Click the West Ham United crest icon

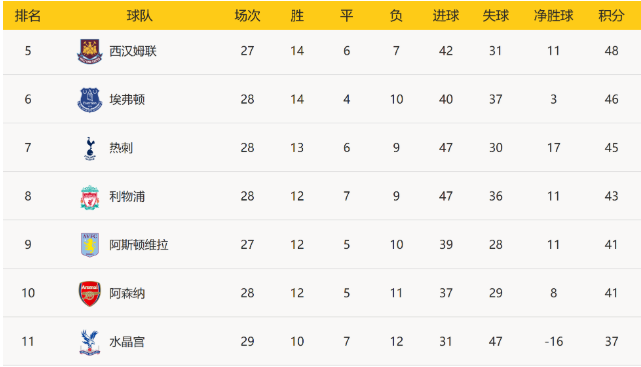pyautogui.click(x=90, y=51)
